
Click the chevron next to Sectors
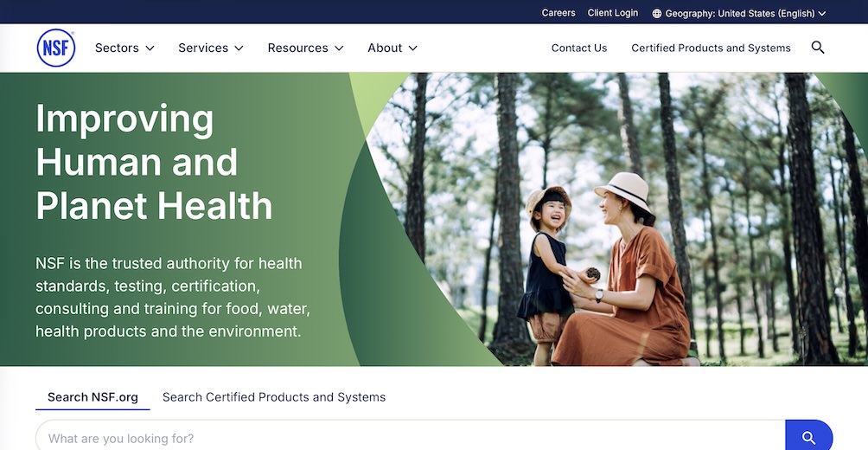point(150,48)
